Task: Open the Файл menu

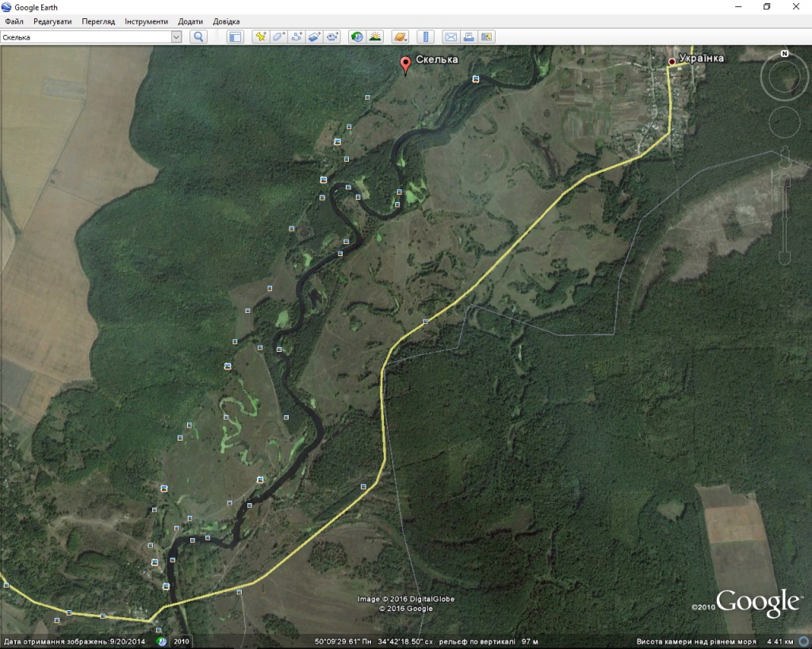Action: 13,21
